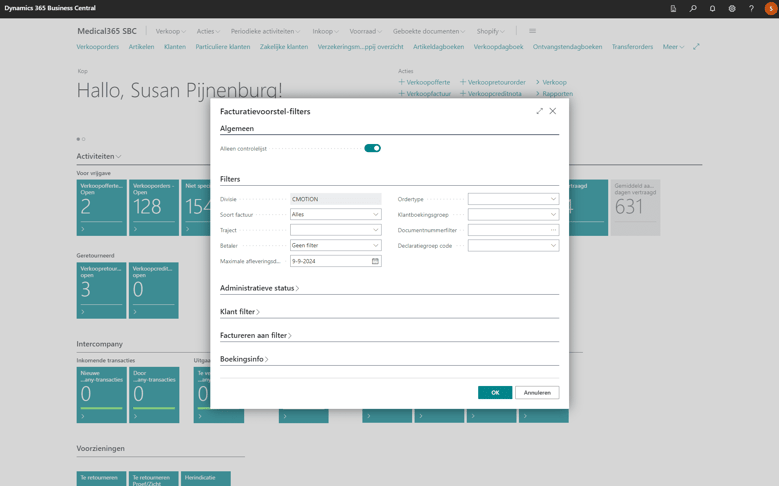Open the settings gear icon

[732, 8]
